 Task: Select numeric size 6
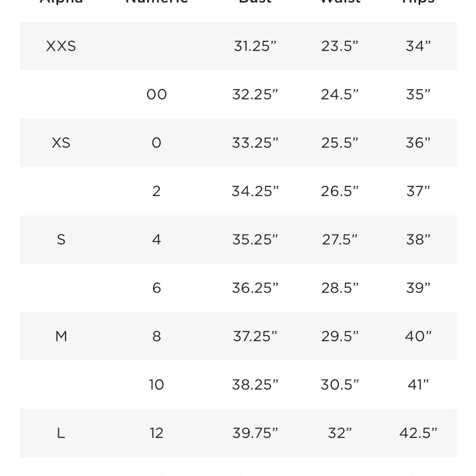157,288
